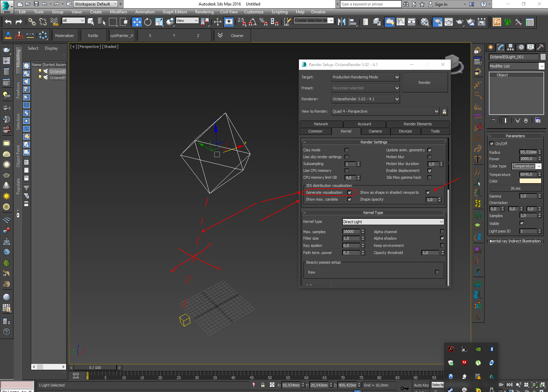The width and height of the screenshot is (548, 392).
Task: Click the object color swatch beside name
Action: pos(543,57)
